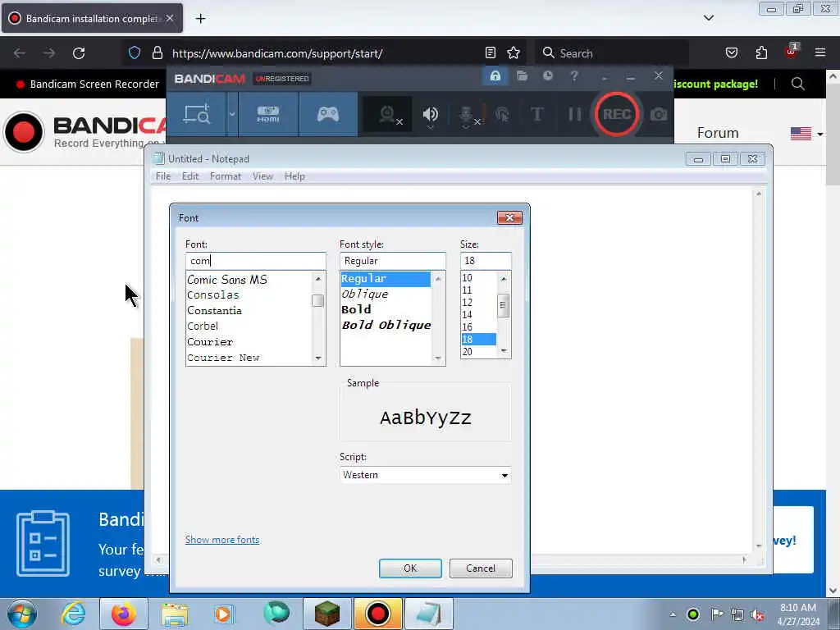Open Notepad View menu
840x630 pixels.
point(262,176)
